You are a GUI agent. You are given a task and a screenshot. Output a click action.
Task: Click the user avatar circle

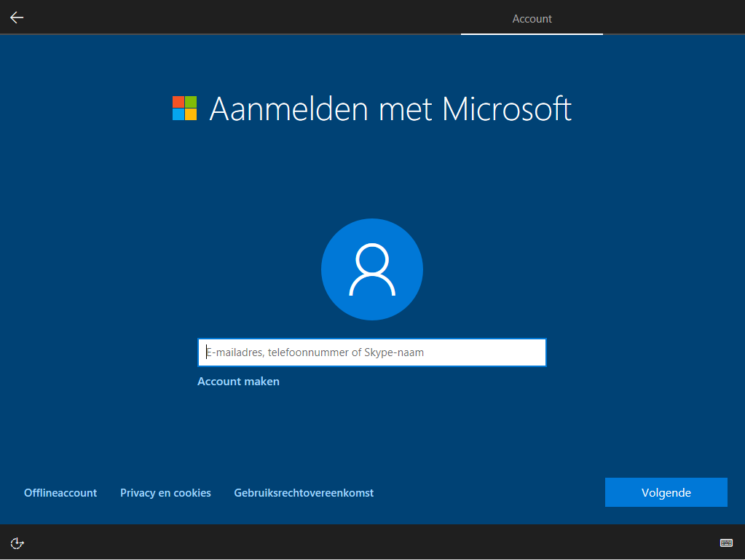[372, 269]
